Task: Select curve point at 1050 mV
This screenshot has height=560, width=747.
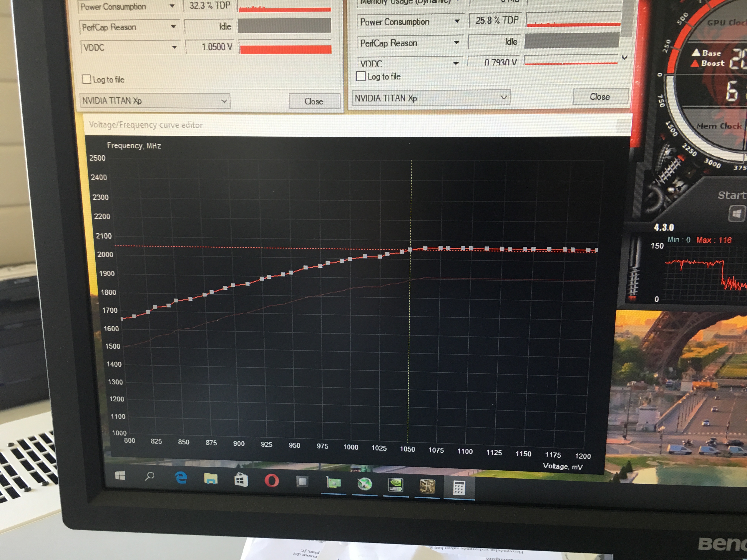Action: 410,249
